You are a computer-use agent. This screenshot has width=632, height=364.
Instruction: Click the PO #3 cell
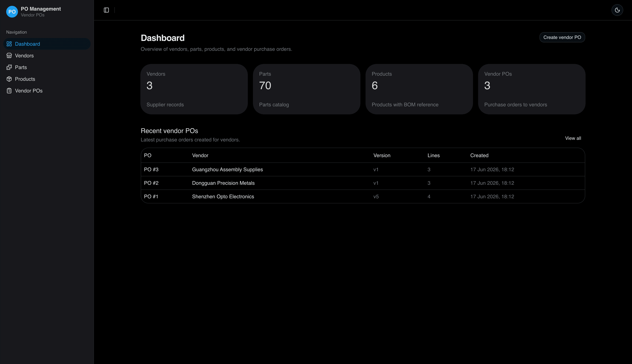[x=151, y=170]
